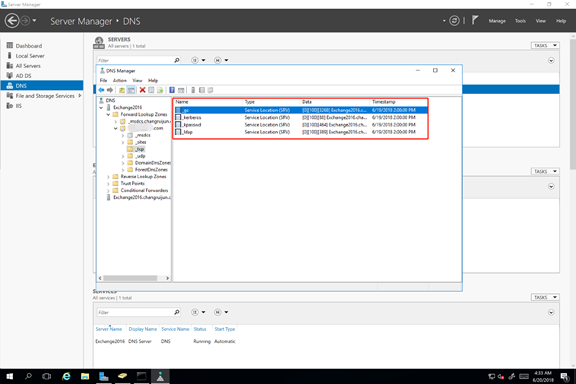
Task: Open the Servers section TASKS dropdown
Action: click(545, 46)
